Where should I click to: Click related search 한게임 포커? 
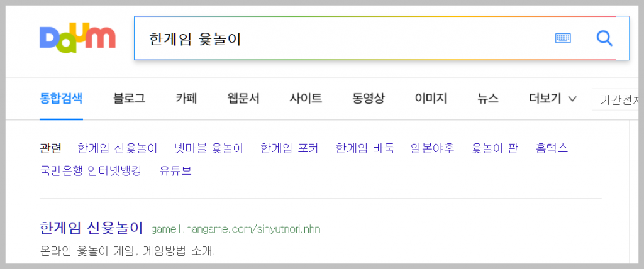tap(289, 148)
